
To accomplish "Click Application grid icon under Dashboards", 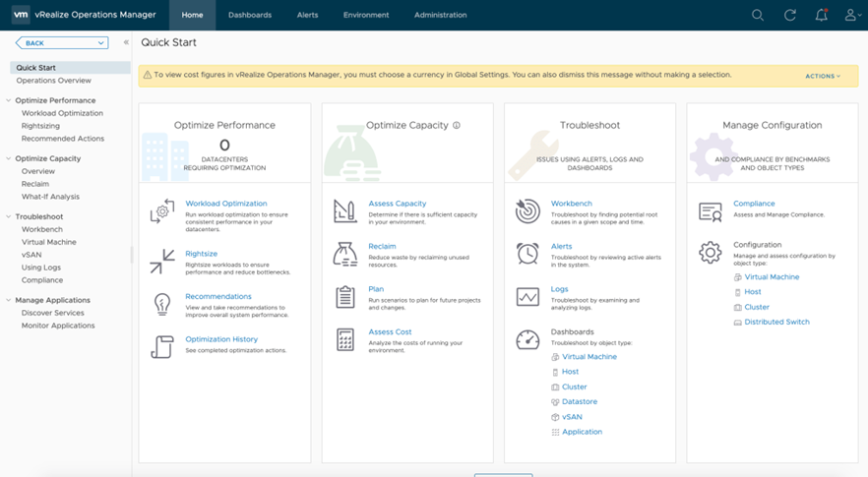I will coord(555,432).
